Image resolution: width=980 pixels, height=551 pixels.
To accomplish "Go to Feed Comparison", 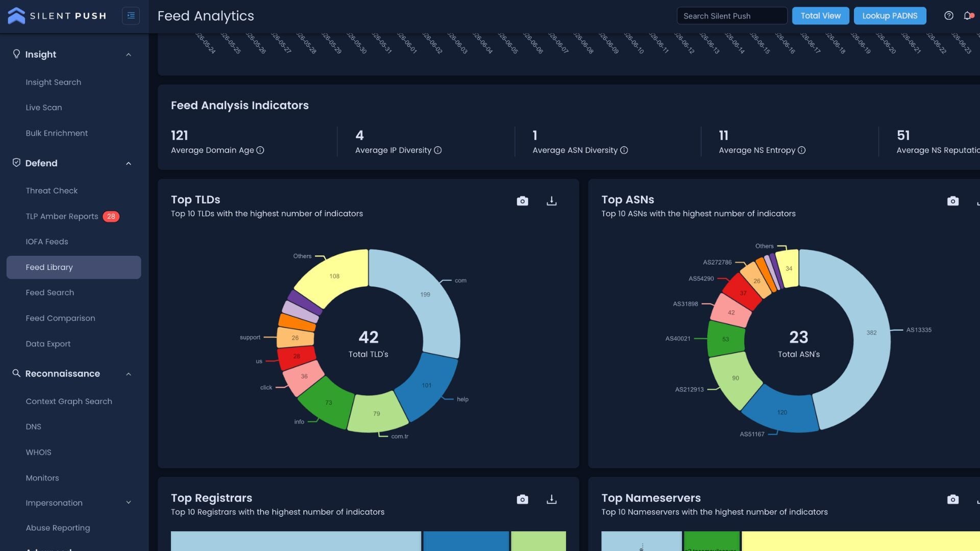I will pos(60,318).
